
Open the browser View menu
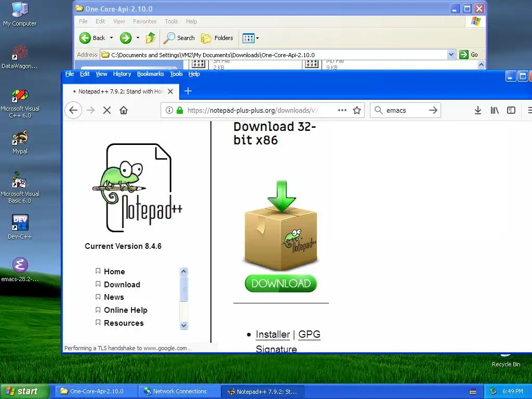coord(101,74)
